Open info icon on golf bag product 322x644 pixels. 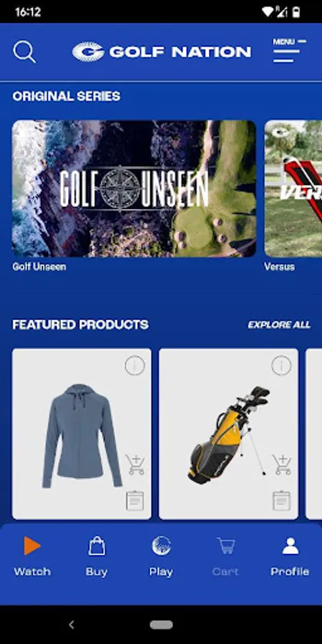pyautogui.click(x=281, y=366)
